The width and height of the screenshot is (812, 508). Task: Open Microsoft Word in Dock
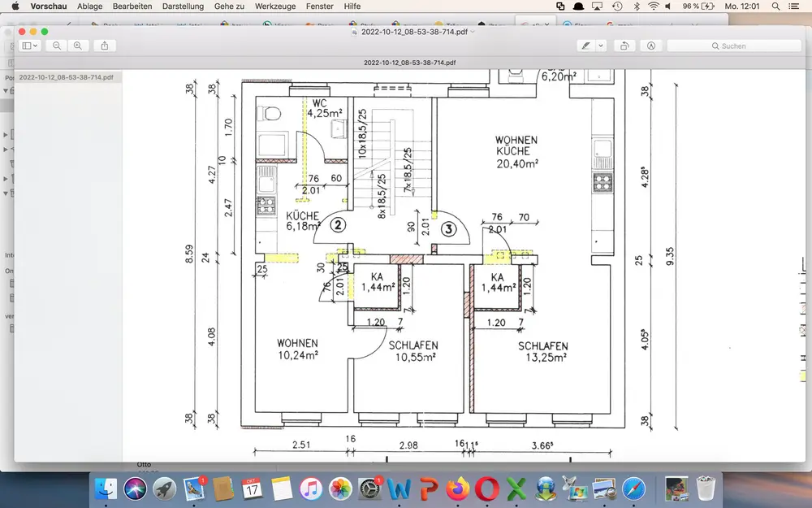tap(399, 488)
